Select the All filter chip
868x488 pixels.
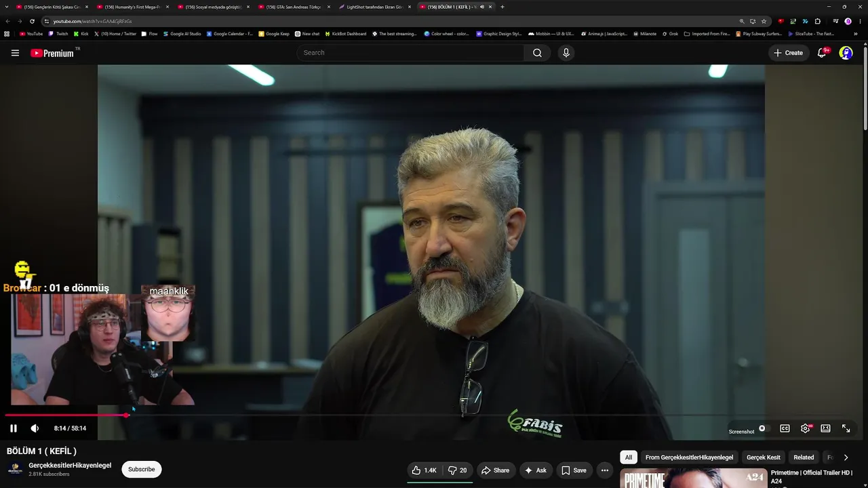coord(629,457)
